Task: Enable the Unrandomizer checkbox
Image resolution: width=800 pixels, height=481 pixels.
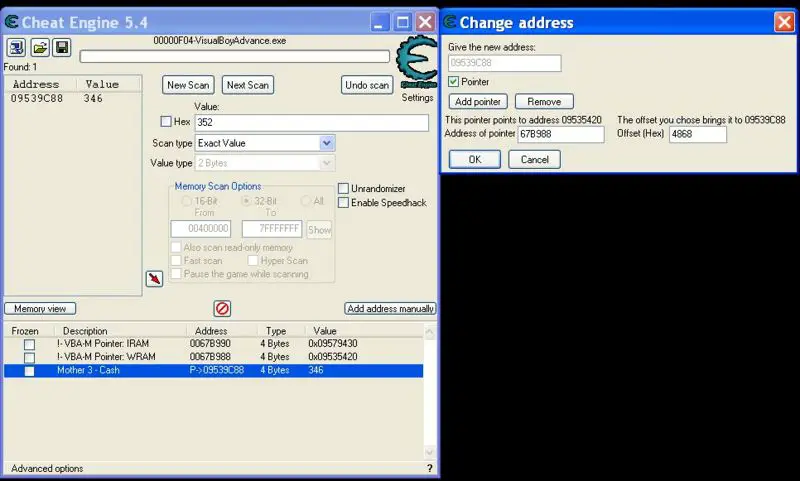Action: click(343, 189)
